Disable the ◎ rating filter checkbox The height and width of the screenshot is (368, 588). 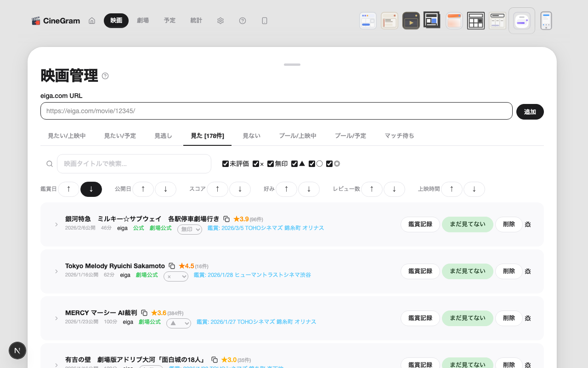coord(329,164)
